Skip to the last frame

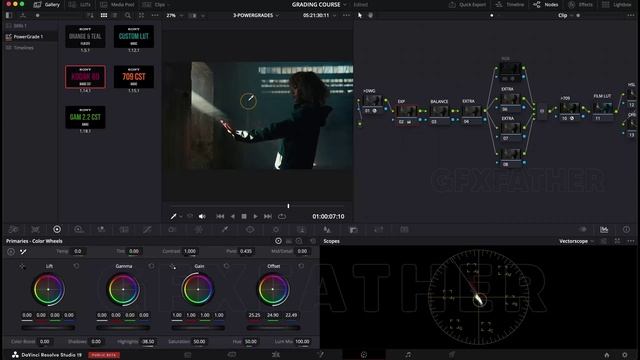click(x=268, y=216)
